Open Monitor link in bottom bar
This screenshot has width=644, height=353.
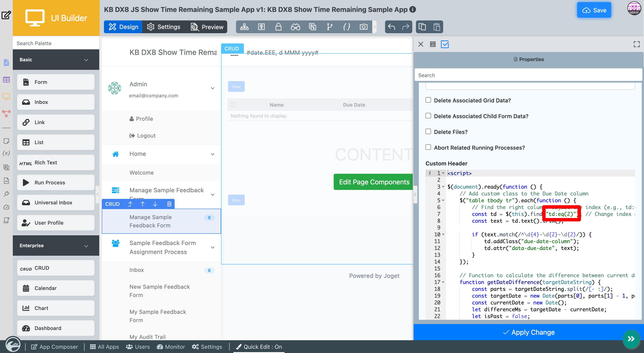[x=171, y=346]
